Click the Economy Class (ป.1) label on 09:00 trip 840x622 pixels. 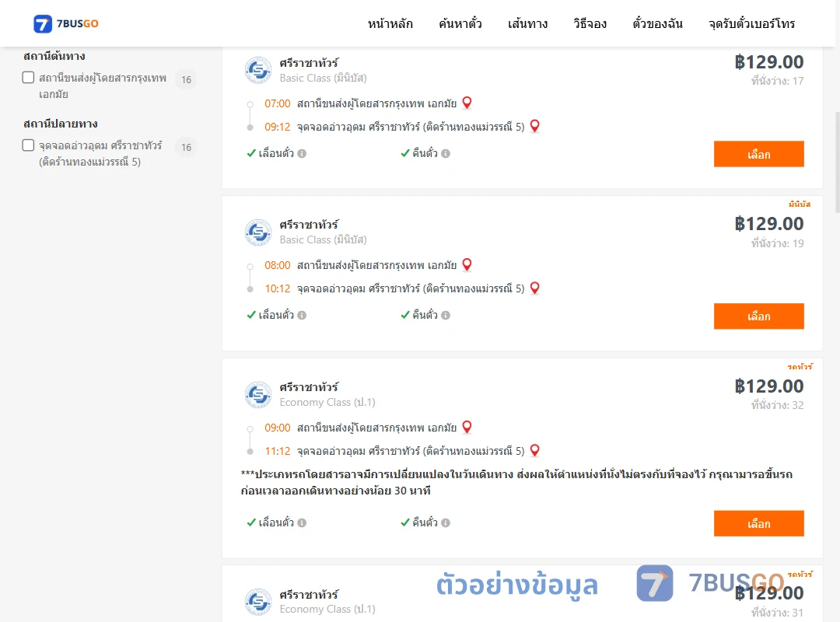click(x=327, y=402)
